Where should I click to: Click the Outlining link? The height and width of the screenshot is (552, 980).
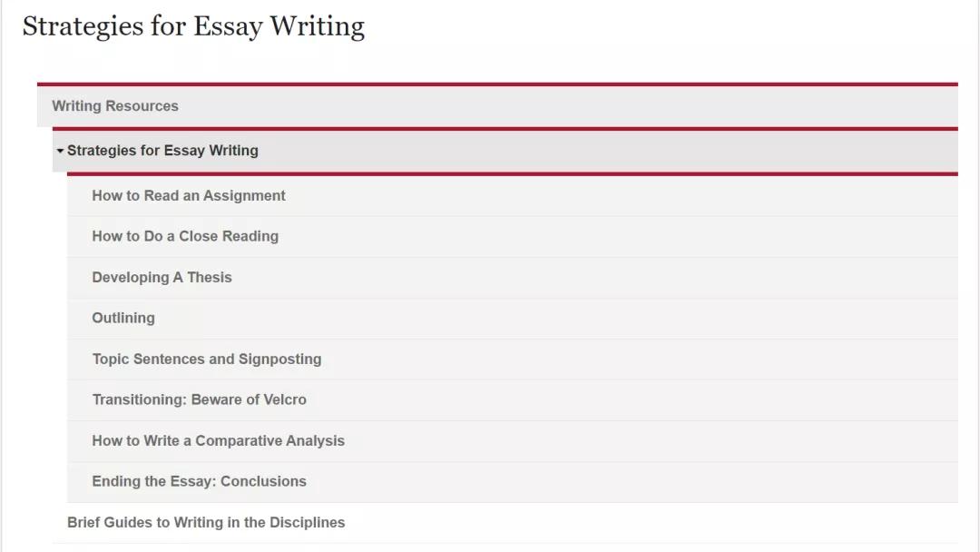123,318
